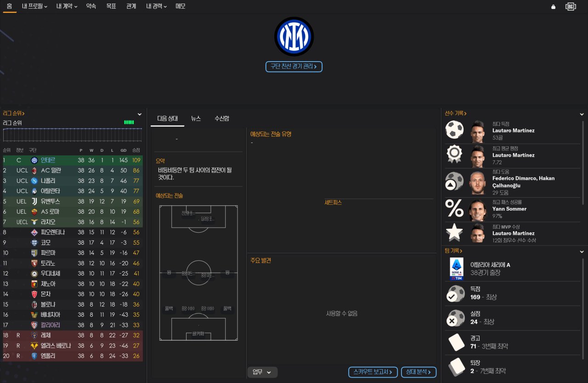Expand the 내 계약 menu
588x383 pixels.
(67, 6)
